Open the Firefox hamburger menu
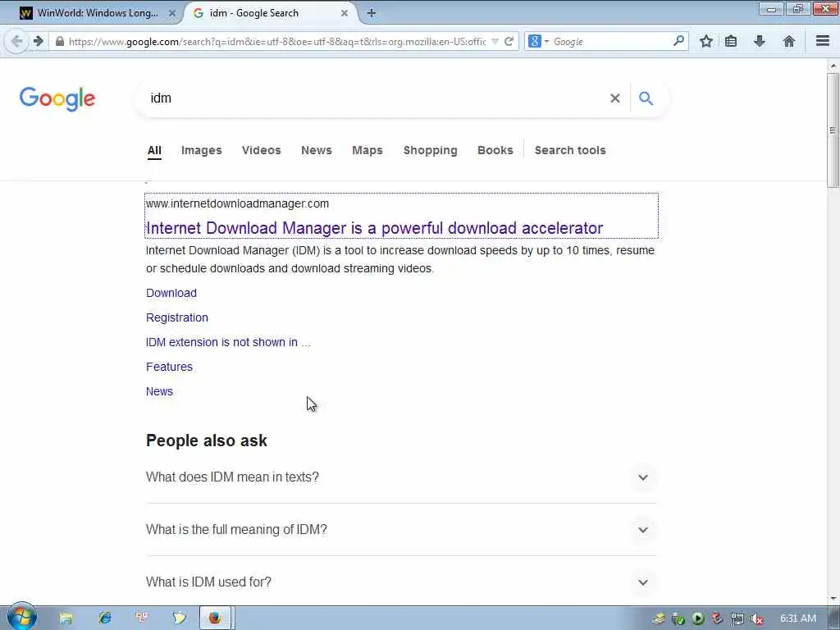Image resolution: width=840 pixels, height=630 pixels. click(x=823, y=41)
